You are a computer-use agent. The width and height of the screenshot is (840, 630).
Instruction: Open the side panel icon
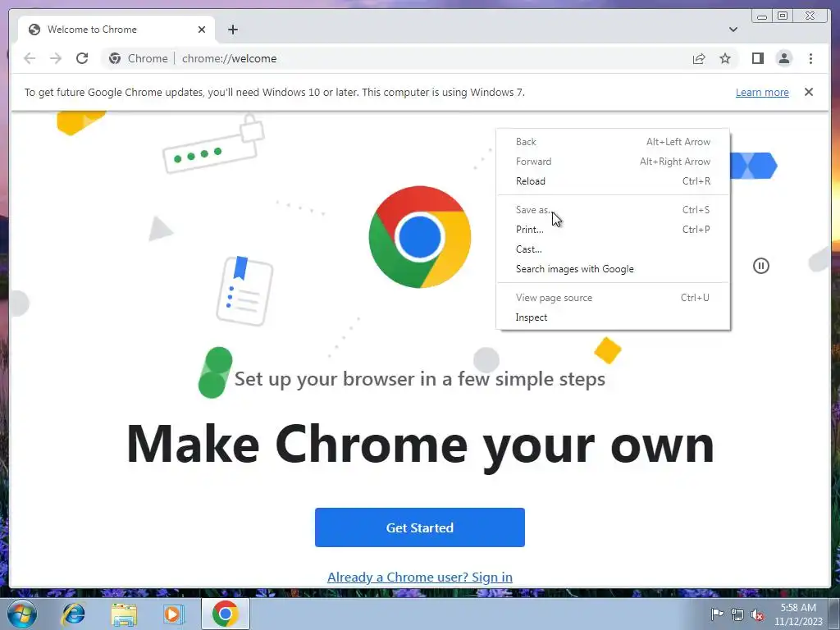point(757,58)
